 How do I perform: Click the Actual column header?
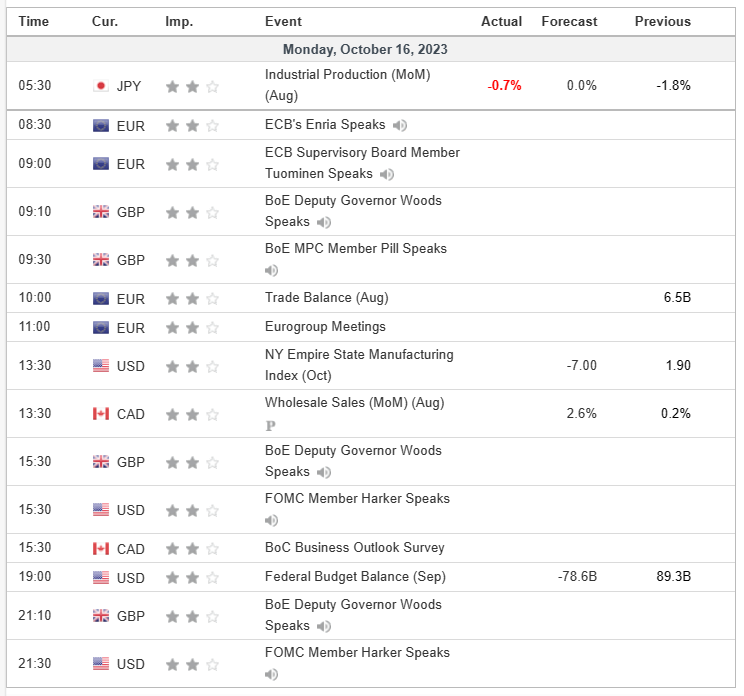501,21
